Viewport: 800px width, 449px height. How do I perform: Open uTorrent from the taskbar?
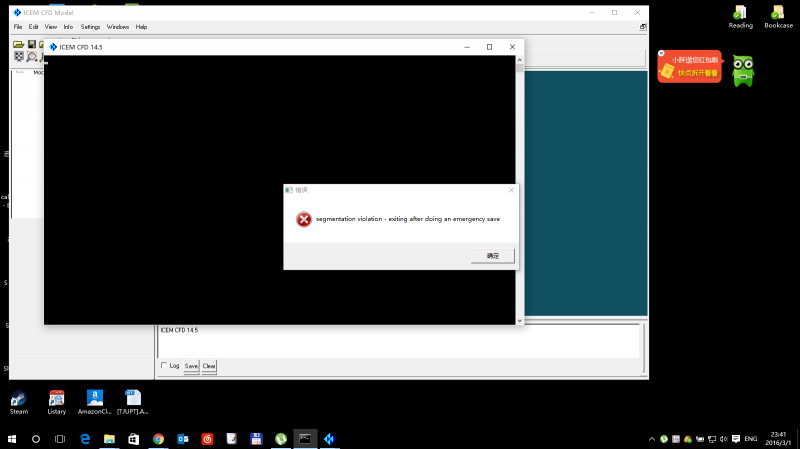pos(281,439)
